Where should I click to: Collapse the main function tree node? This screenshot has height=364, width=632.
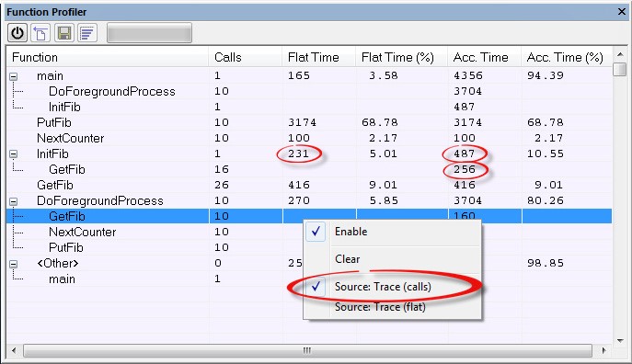coord(13,76)
